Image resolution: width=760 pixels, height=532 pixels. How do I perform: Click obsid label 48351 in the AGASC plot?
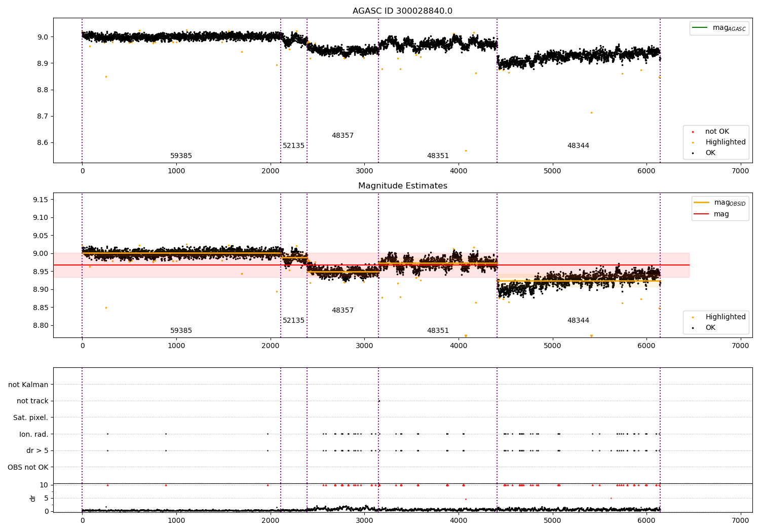438,156
